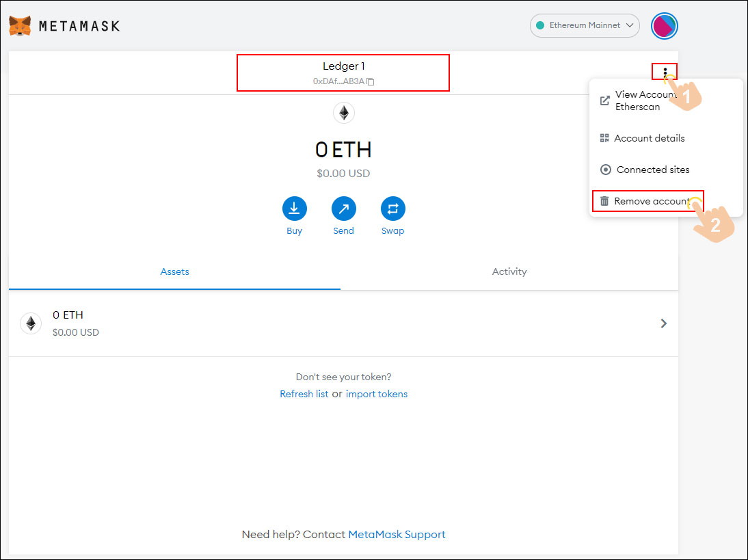Click the Ethereum diamond account icon
Image resolution: width=748 pixels, height=560 pixels.
(343, 112)
